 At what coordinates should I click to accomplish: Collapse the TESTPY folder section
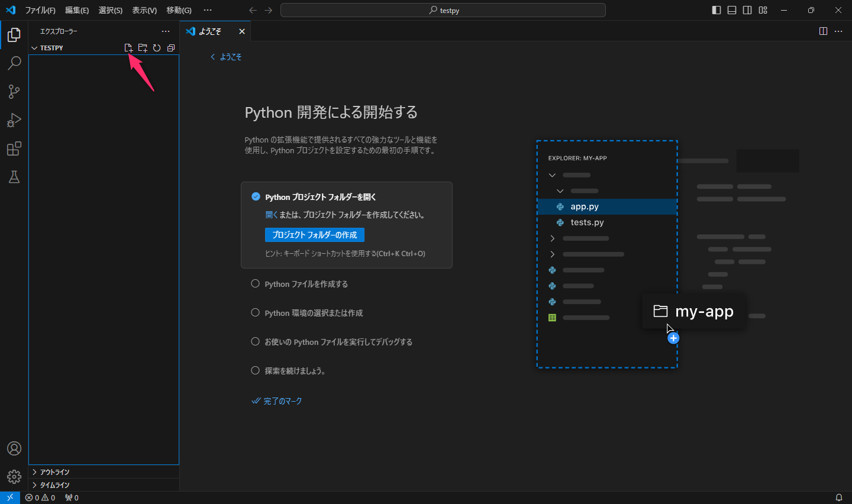coord(34,47)
